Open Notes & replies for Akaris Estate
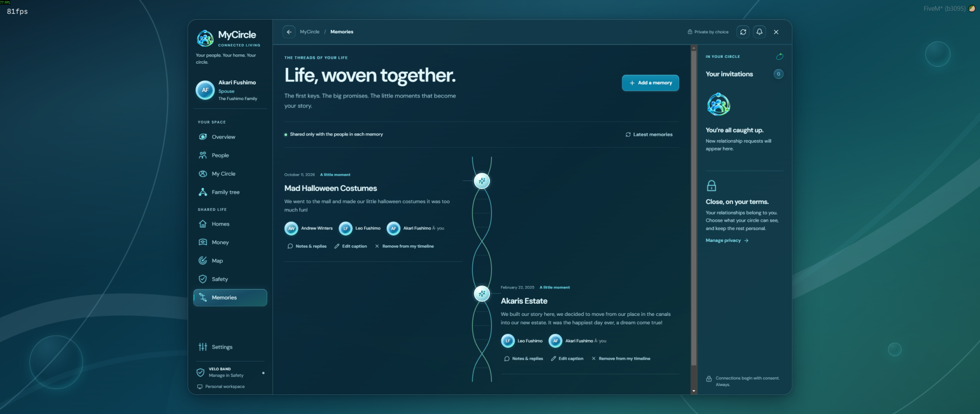Image resolution: width=980 pixels, height=414 pixels. tap(523, 359)
